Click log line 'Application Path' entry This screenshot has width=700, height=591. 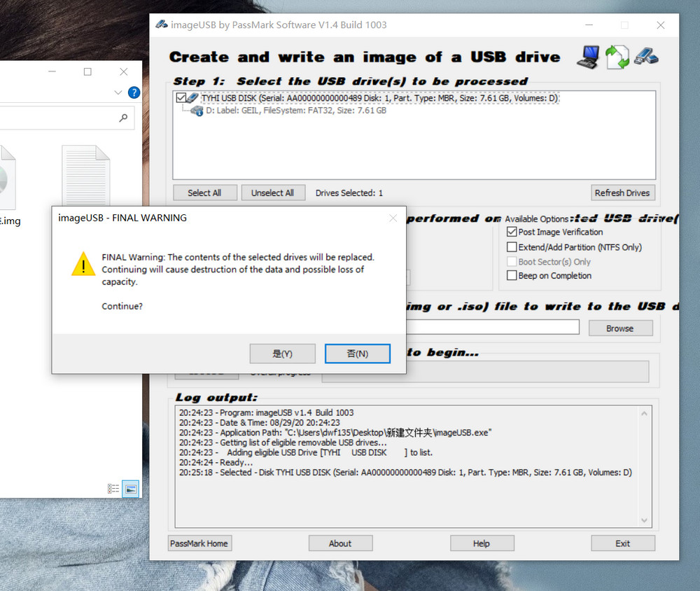click(335, 433)
